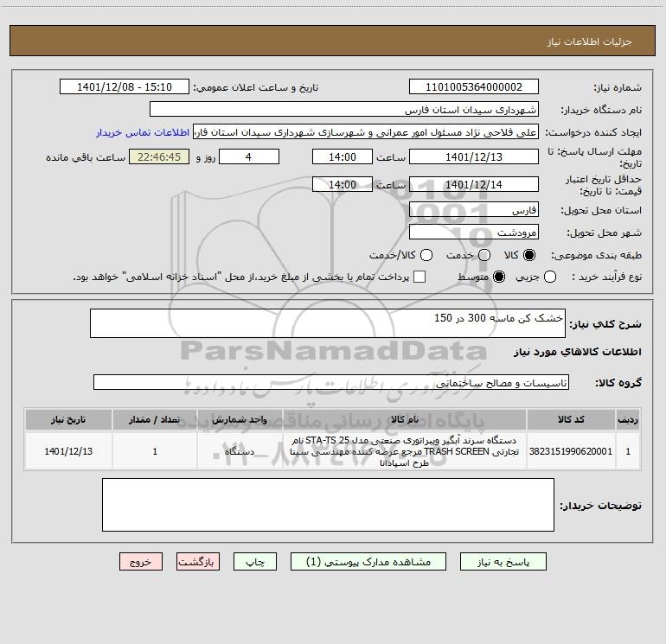Click the شماره نیاز field 1101005364000002
666x644 pixels.
pos(474,87)
